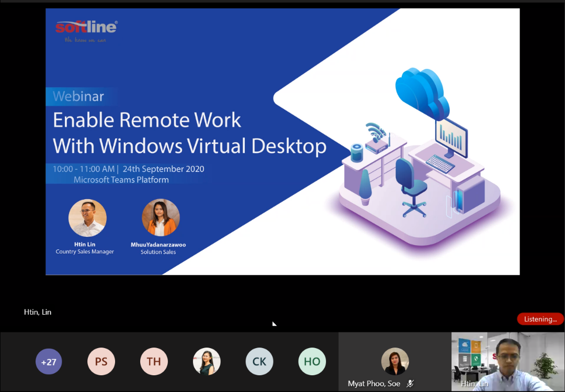The height and width of the screenshot is (392, 565).
Task: Click the "MhuuYadanarzawoo" name caption
Action: click(158, 245)
